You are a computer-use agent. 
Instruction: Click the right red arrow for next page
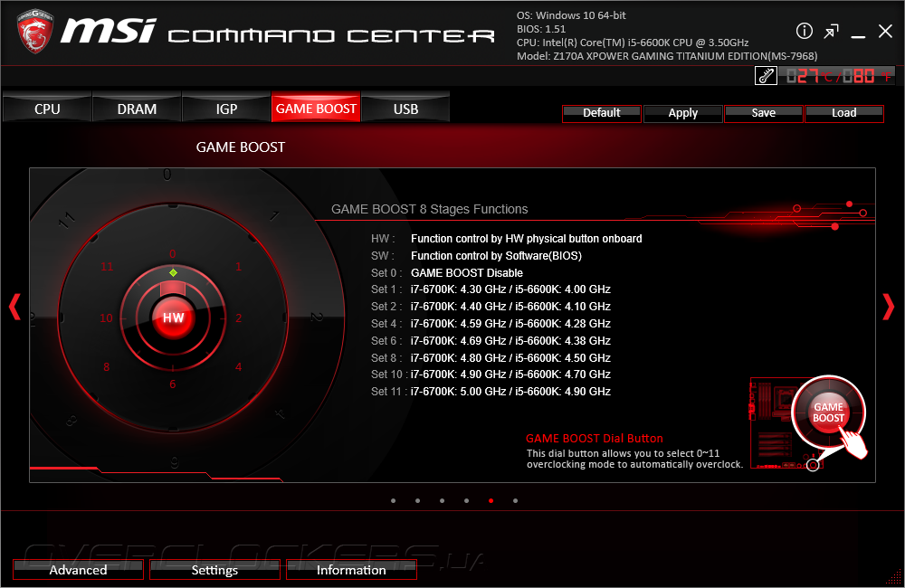tap(889, 307)
